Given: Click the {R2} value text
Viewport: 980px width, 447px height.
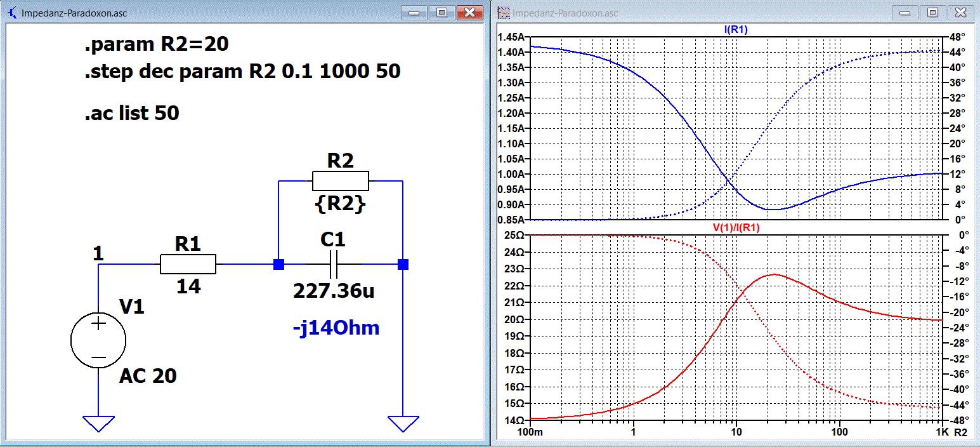Looking at the screenshot, I should point(340,204).
